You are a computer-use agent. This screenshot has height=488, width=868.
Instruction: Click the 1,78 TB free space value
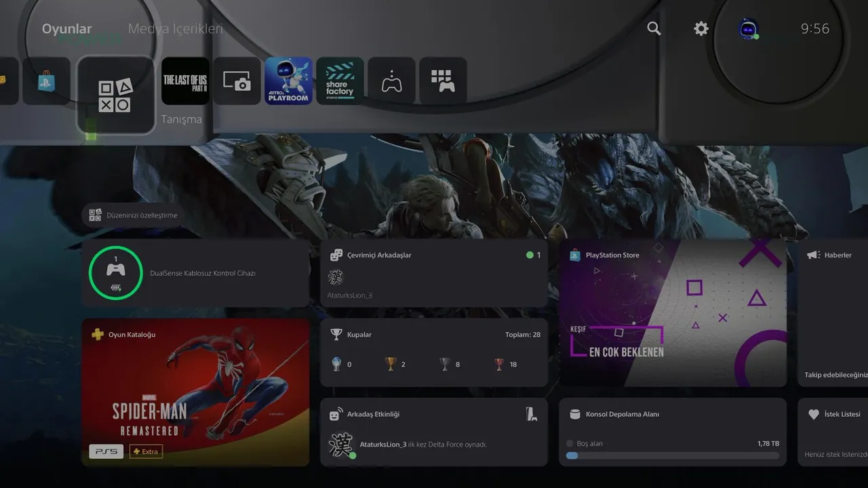coord(768,443)
